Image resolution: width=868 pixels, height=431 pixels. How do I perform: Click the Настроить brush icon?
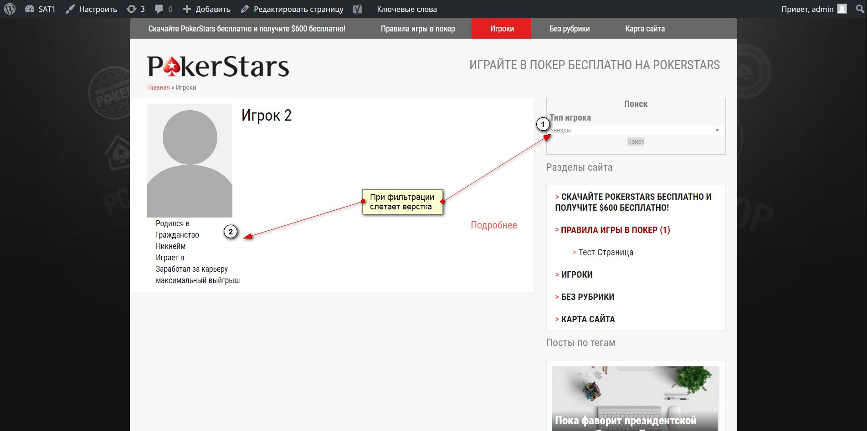(x=70, y=9)
